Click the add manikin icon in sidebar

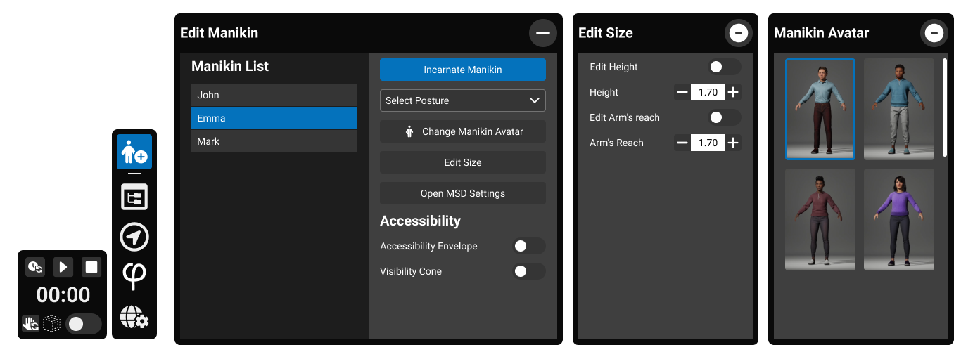tap(134, 152)
